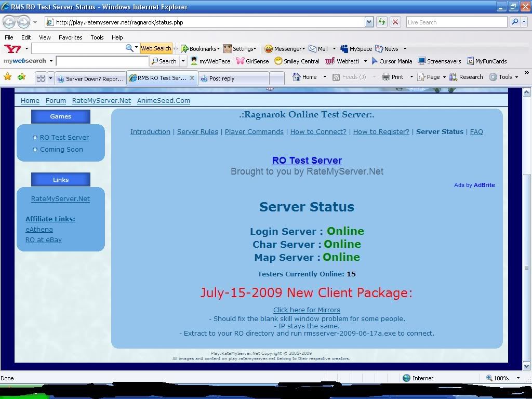Open Coming Soon sidebar link
Viewport: 532px width, 399px height.
tap(61, 150)
